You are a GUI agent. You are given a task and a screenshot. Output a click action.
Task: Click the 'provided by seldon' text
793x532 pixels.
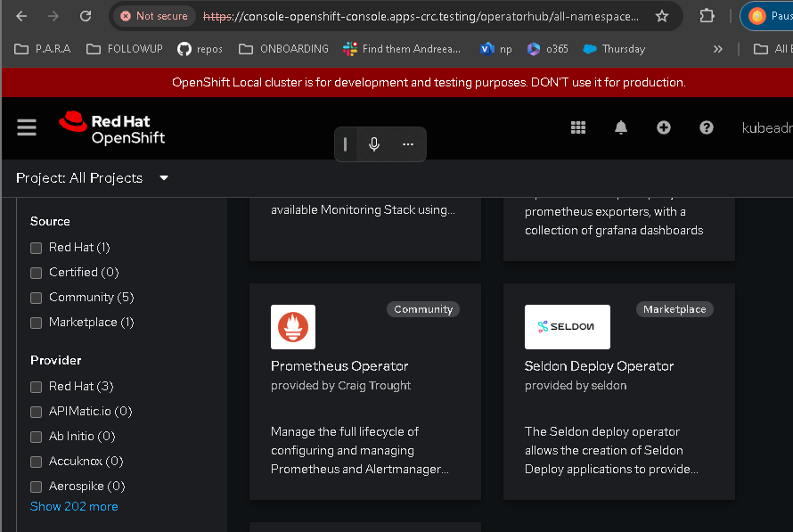pyautogui.click(x=576, y=385)
